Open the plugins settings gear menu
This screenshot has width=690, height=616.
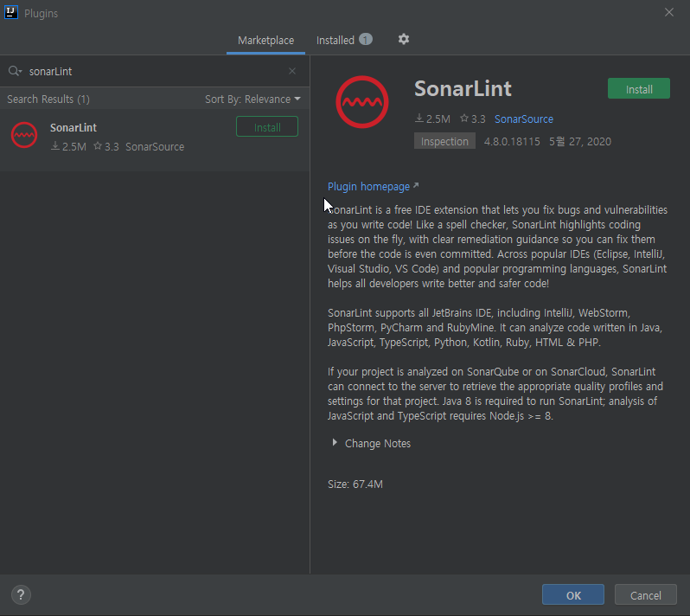tap(404, 39)
